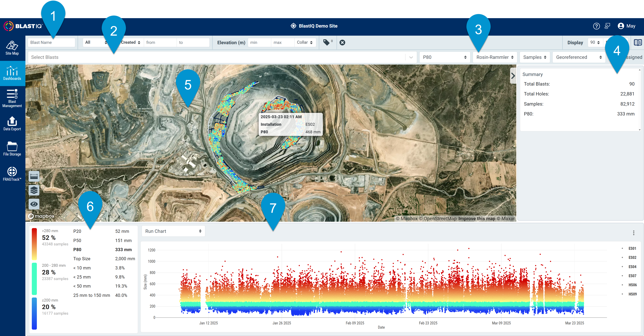Click the Total Holes 22,881 value
This screenshot has height=336, width=644.
(x=627, y=94)
